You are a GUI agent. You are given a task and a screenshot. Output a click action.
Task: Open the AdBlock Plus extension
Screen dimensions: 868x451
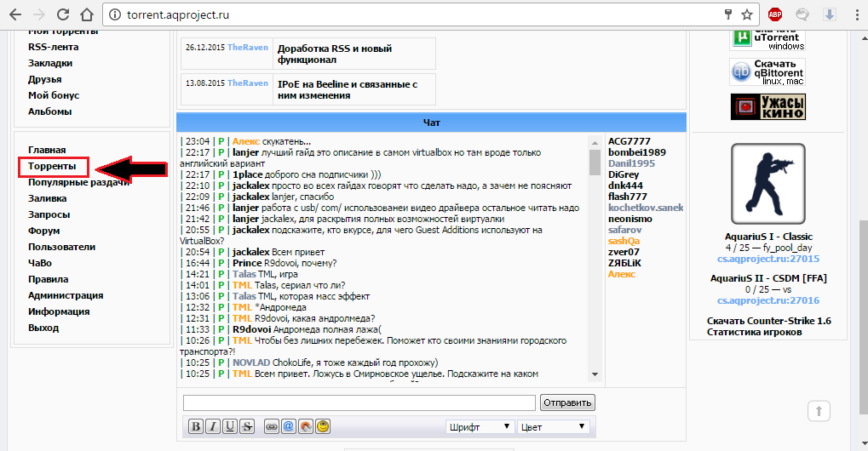point(775,15)
